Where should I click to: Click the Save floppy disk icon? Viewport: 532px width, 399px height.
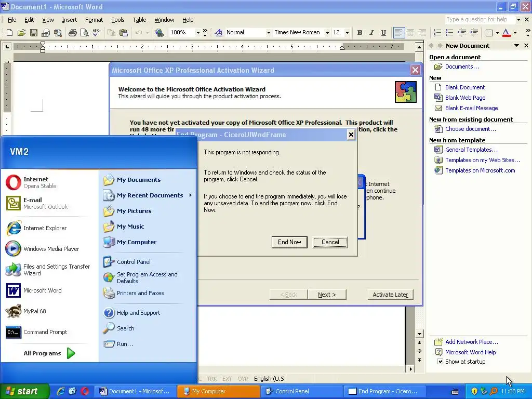tap(34, 33)
